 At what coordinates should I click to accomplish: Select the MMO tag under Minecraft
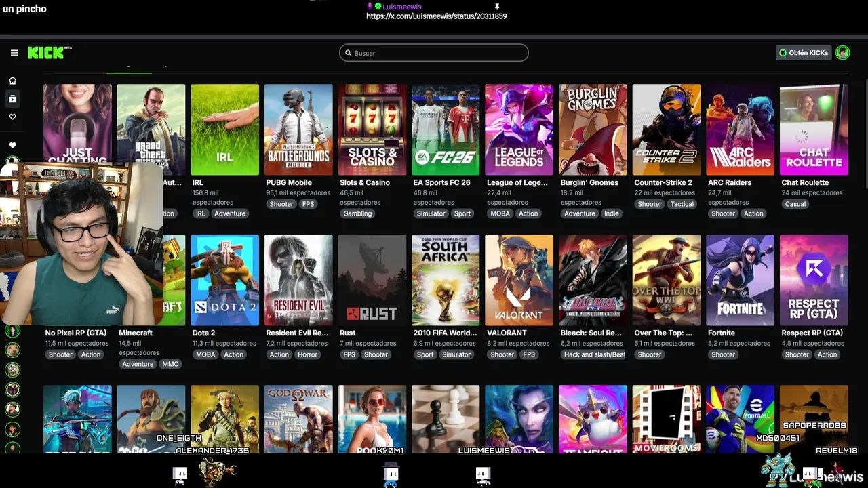coord(170,364)
